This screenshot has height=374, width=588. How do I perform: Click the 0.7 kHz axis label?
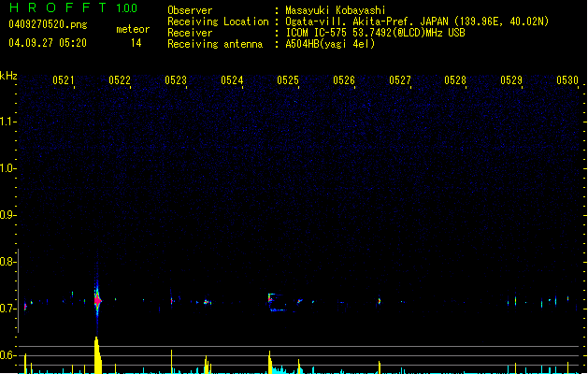(7, 309)
